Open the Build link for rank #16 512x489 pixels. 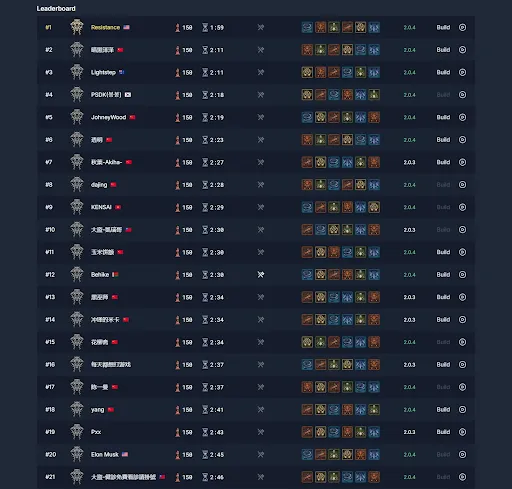[x=443, y=365]
